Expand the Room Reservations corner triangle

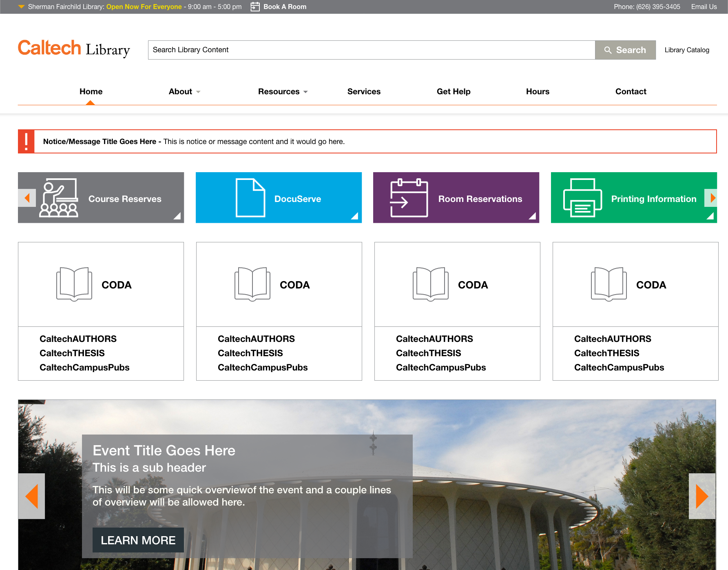click(532, 216)
